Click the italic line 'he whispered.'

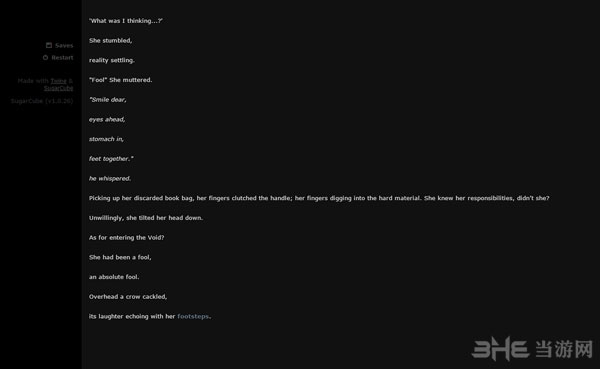click(110, 178)
